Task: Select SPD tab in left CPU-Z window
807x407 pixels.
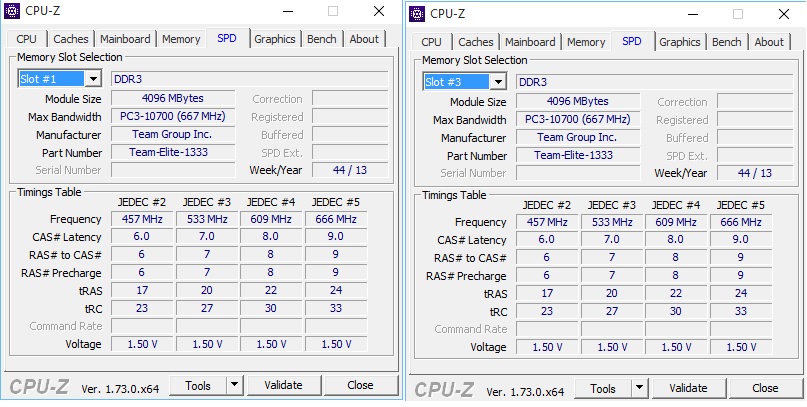Action: [227, 38]
